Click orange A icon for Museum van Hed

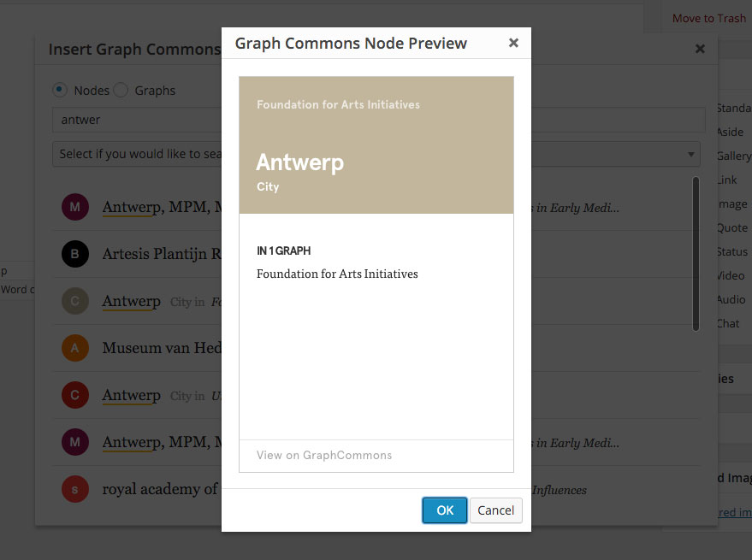click(74, 348)
